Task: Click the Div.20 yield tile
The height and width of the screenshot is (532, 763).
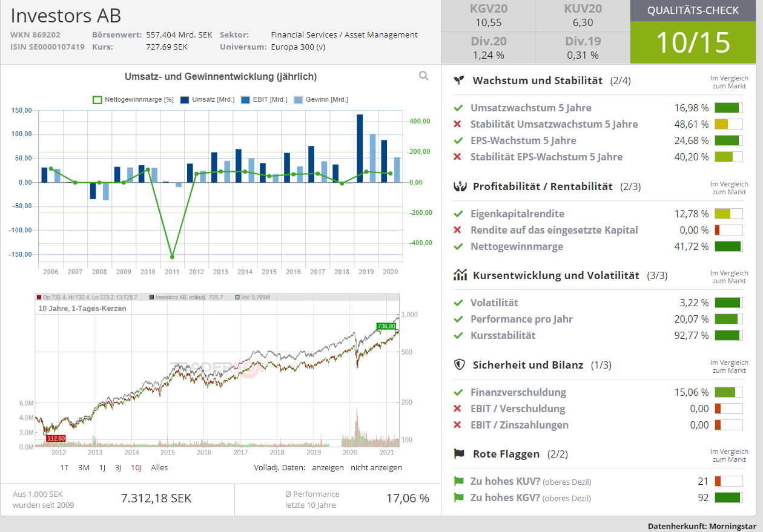Action: coord(488,48)
